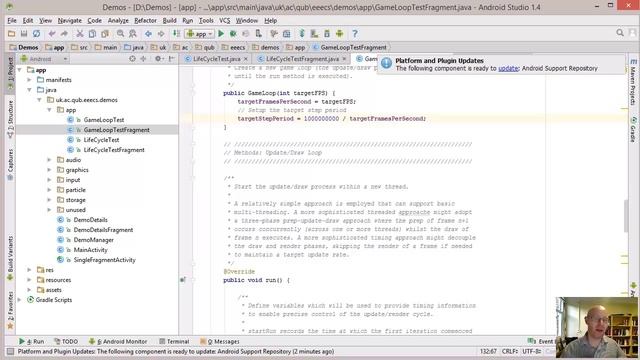This screenshot has height=360, width=640.
Task: Close the LifeCycleTest.java tab
Action: click(x=245, y=59)
